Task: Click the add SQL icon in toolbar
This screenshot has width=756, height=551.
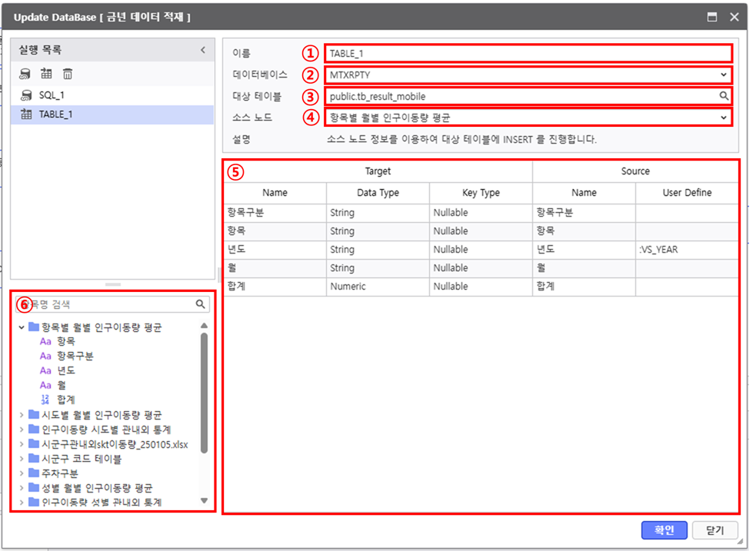Action: pyautogui.click(x=25, y=74)
